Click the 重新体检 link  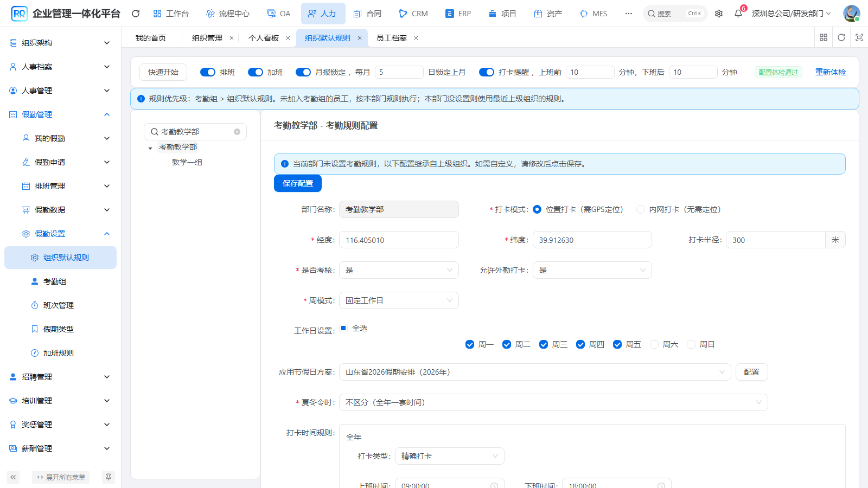831,72
